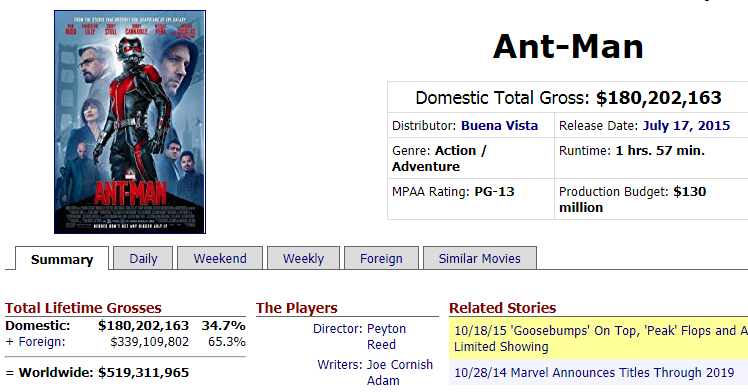Image resolution: width=748 pixels, height=392 pixels.
Task: Switch to the Daily tab
Action: click(x=143, y=258)
